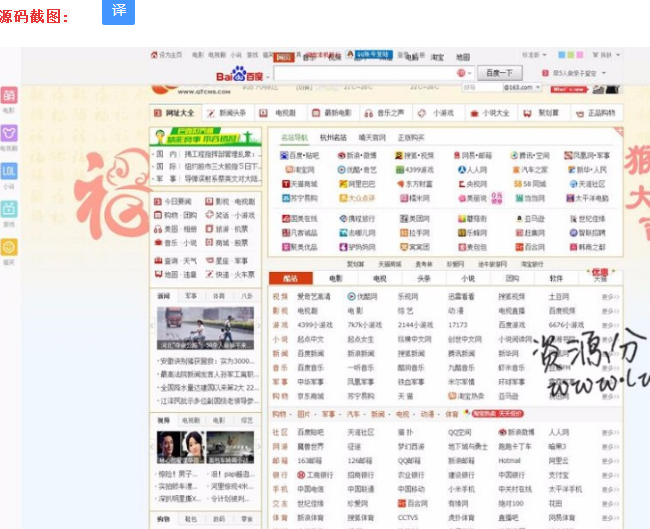Switch to the 军事 news tab
Viewport: 650px width, 529px height.
click(x=191, y=296)
